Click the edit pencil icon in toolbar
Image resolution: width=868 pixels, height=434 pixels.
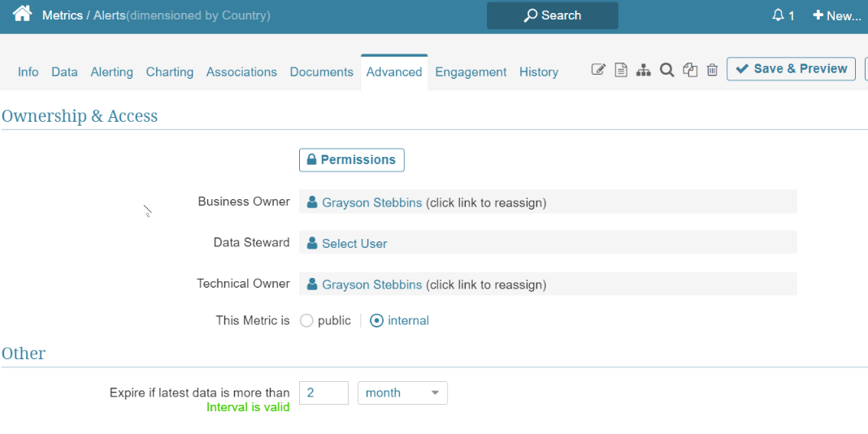point(598,70)
